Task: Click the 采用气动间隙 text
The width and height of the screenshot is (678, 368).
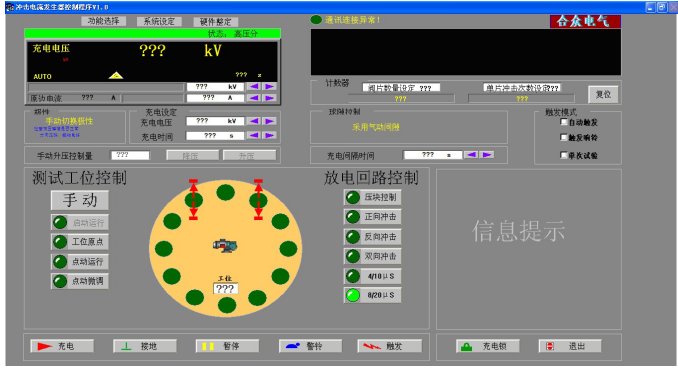Action: [376, 127]
